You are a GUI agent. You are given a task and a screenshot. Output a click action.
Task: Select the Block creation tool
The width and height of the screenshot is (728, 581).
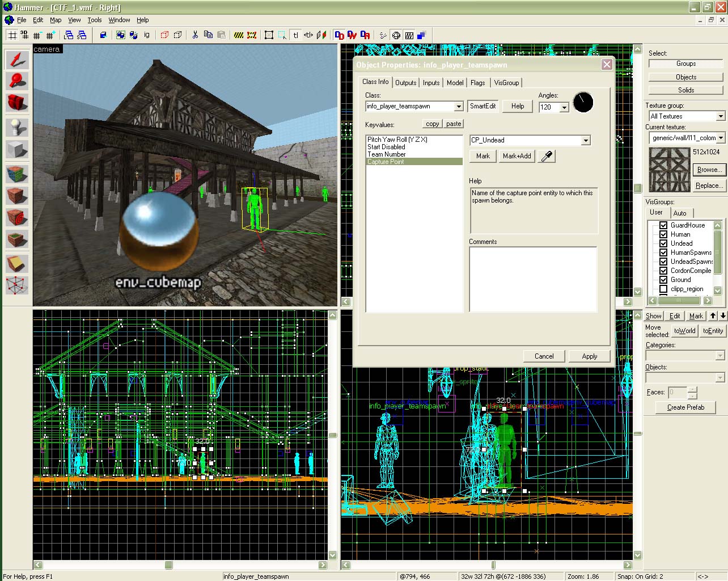click(x=17, y=149)
